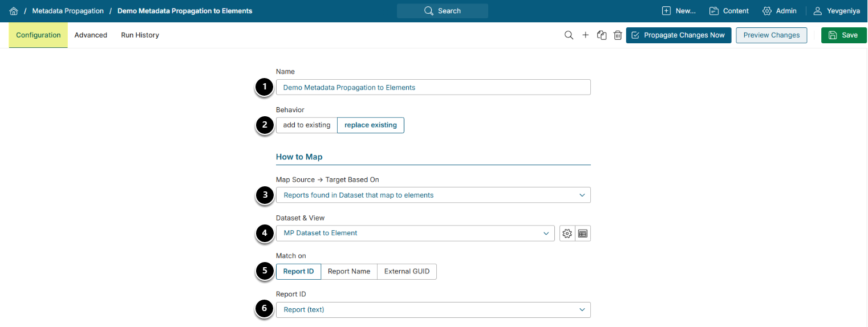Click the trash delete icon
The height and width of the screenshot is (327, 868).
[618, 35]
